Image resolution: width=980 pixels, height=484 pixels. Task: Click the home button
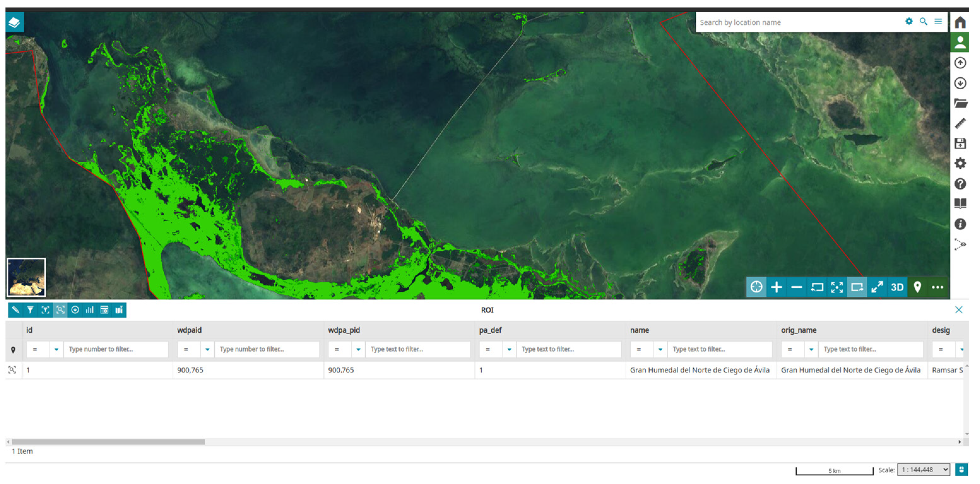tap(960, 22)
